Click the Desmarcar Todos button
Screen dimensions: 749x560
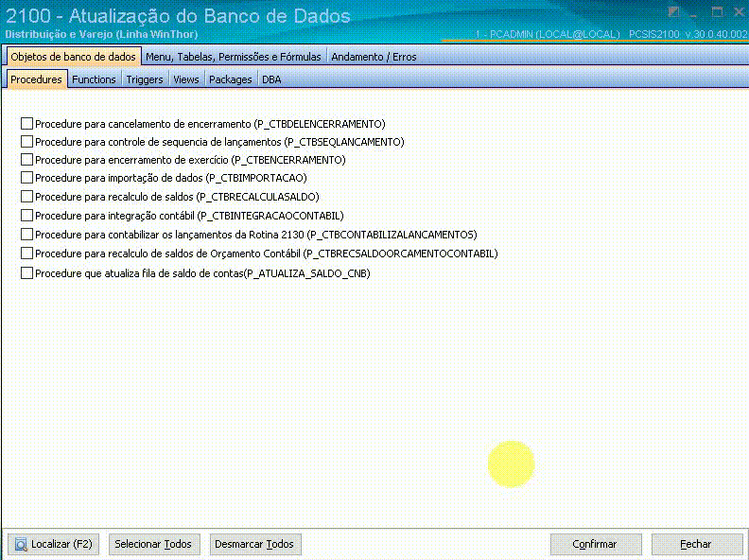(254, 544)
